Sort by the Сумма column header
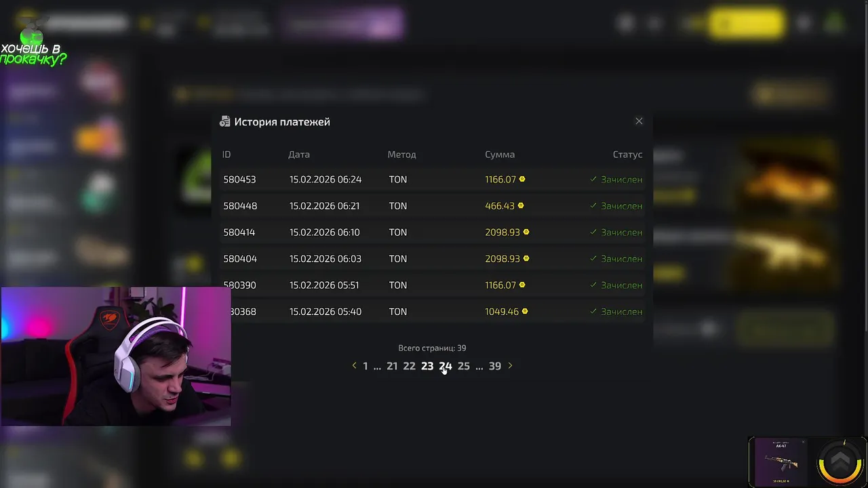The height and width of the screenshot is (488, 868). tap(500, 155)
